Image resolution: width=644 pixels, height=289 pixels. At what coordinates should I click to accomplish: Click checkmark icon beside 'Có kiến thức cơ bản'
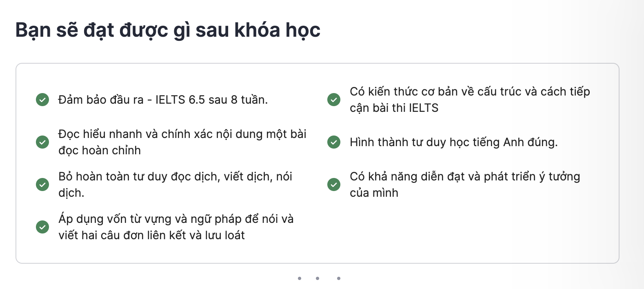(x=334, y=100)
